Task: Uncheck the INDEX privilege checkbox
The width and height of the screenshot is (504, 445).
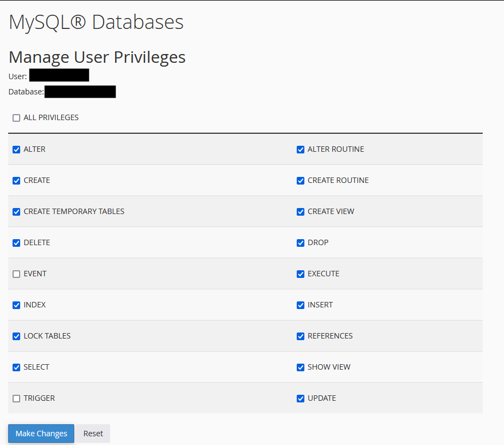Action: point(16,305)
